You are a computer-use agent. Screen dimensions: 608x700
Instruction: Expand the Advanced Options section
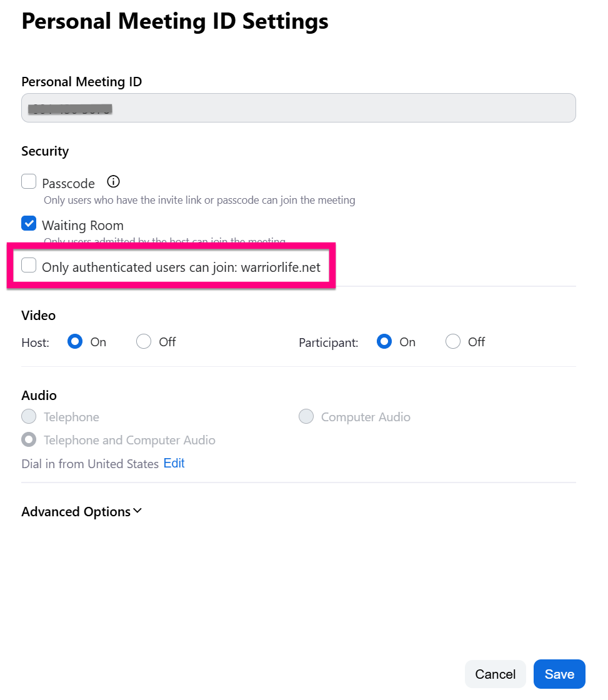[82, 512]
